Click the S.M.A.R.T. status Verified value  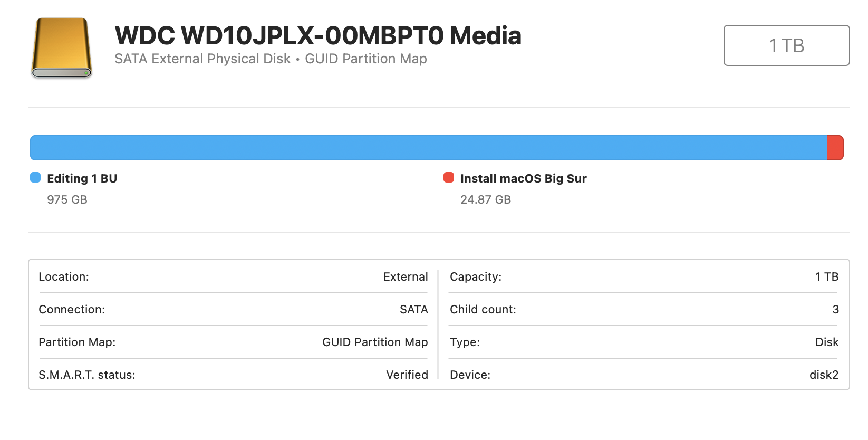pyautogui.click(x=407, y=375)
